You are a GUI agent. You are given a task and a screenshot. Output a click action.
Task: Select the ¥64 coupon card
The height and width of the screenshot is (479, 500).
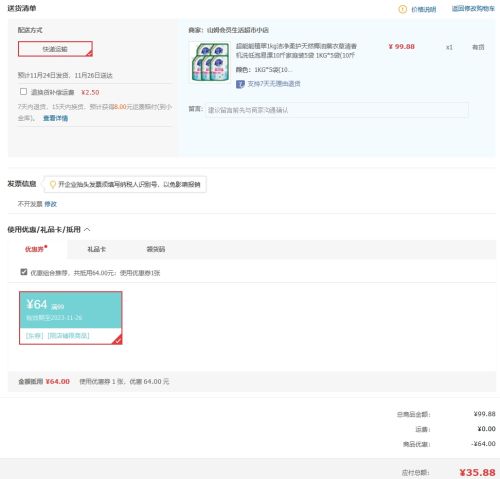pyautogui.click(x=71, y=318)
